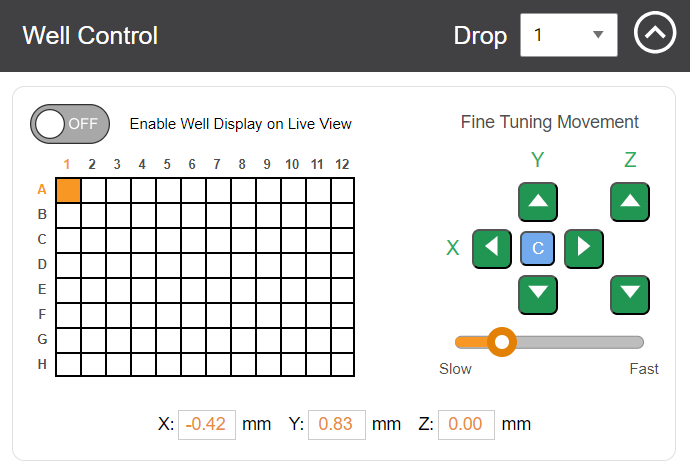
Task: Select the highlighted well A1
Action: click(68, 189)
